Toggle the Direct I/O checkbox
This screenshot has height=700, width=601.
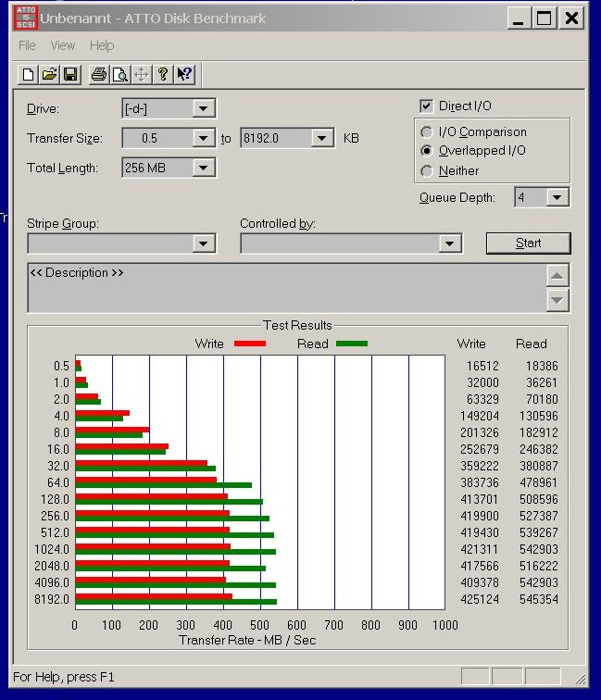426,106
